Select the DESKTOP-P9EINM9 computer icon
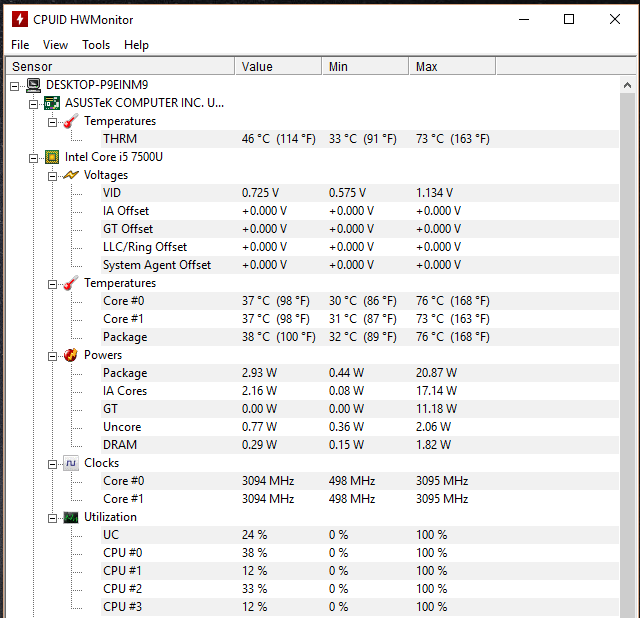Screen dimensions: 640x618 [33, 85]
